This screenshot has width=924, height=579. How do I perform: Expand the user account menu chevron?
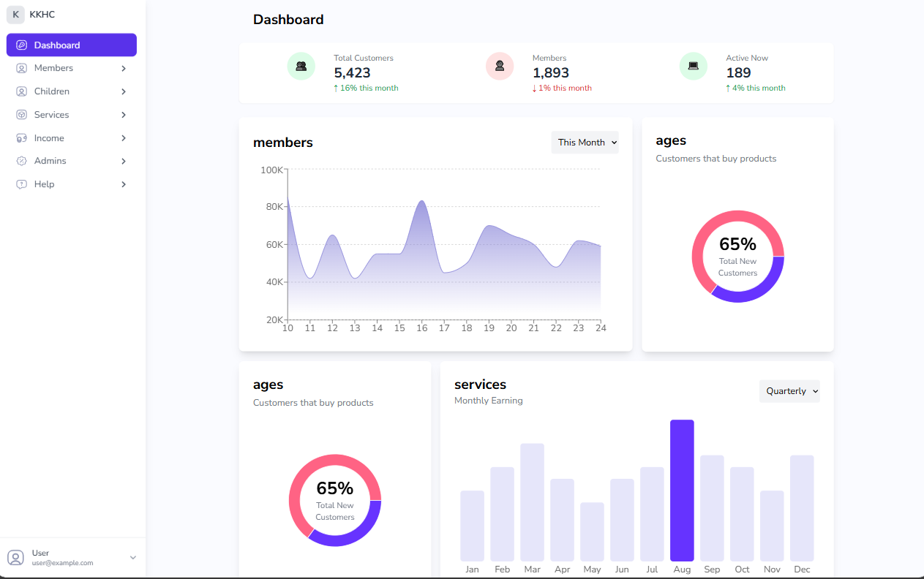pyautogui.click(x=133, y=558)
